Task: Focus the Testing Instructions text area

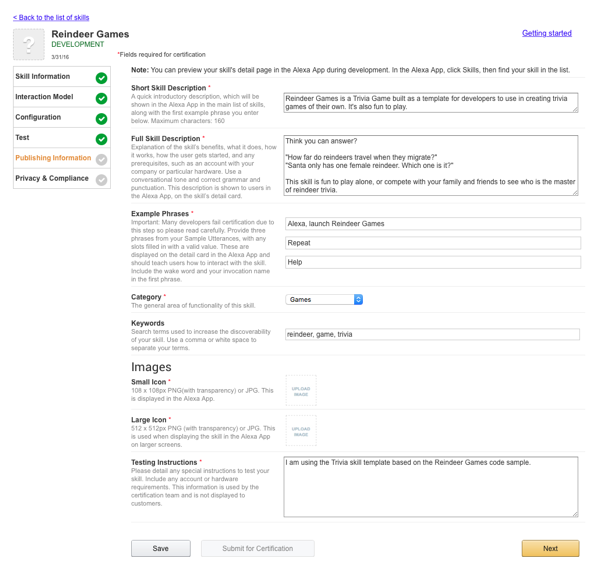Action: click(430, 487)
